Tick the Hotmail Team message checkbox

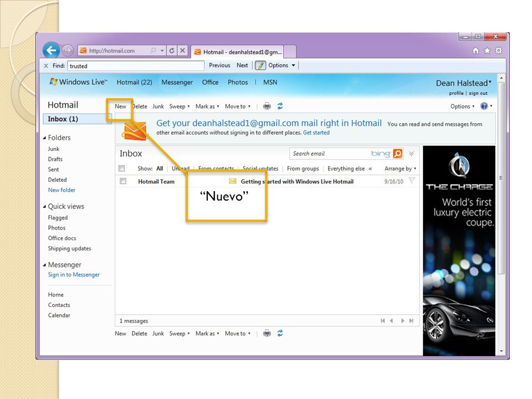pos(123,181)
